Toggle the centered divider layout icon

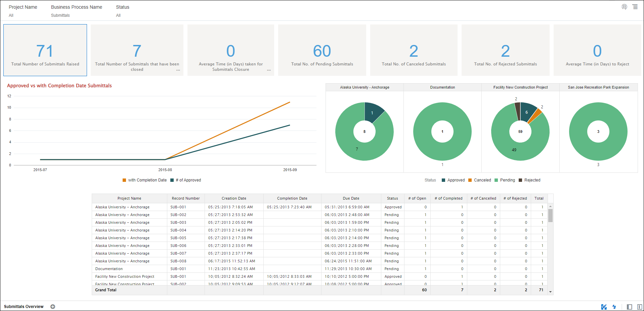(640, 307)
